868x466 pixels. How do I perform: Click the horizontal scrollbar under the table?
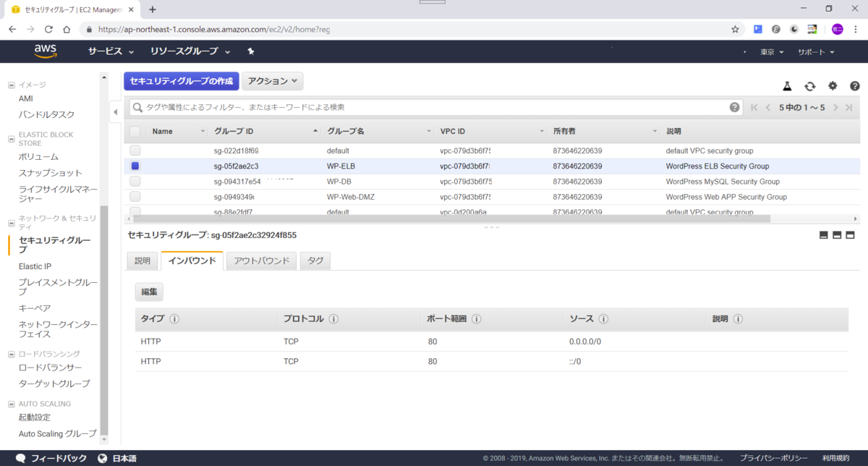[x=452, y=219]
